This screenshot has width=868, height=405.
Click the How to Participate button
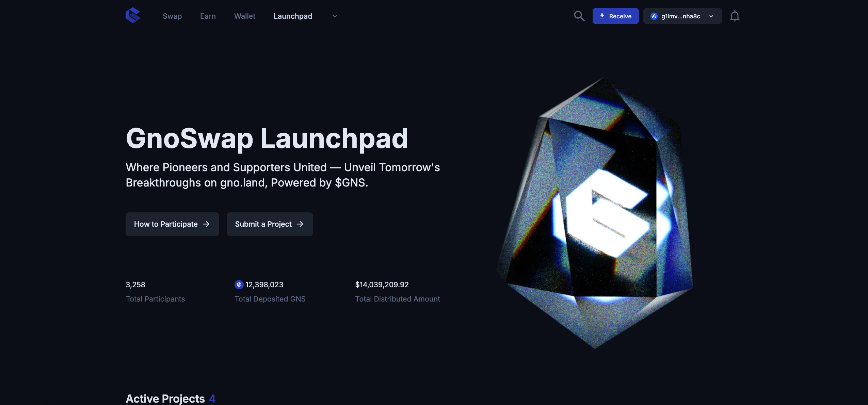pos(172,224)
